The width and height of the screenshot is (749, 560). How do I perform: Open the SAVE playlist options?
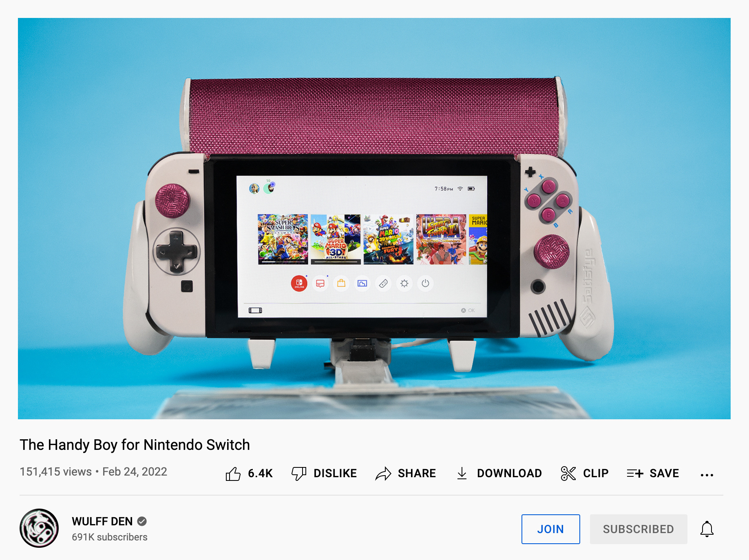coord(664,473)
